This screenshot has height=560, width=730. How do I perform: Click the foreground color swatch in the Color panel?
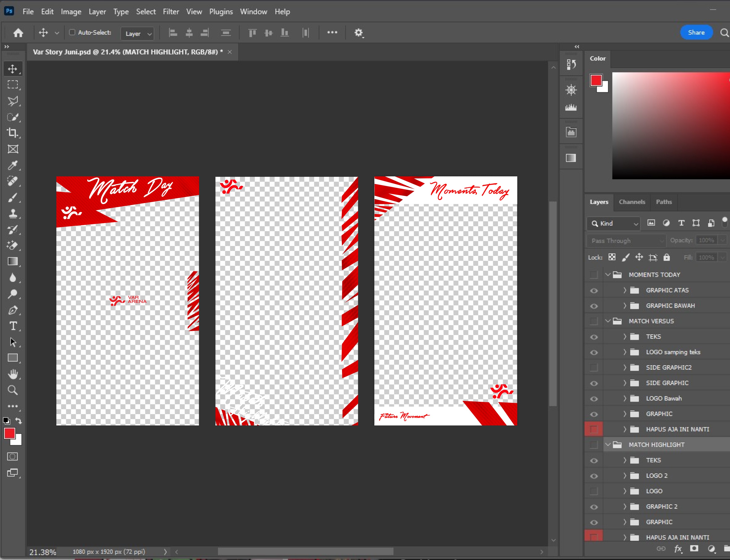click(x=596, y=80)
